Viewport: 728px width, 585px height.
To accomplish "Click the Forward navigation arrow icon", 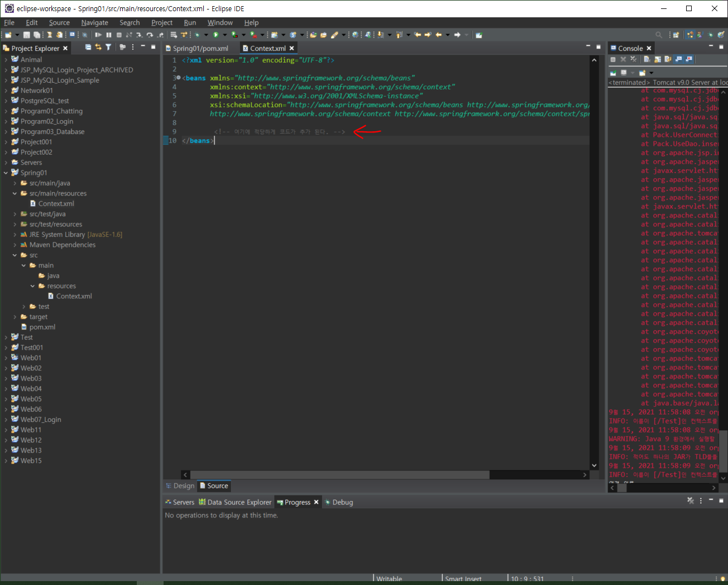I will click(x=457, y=35).
